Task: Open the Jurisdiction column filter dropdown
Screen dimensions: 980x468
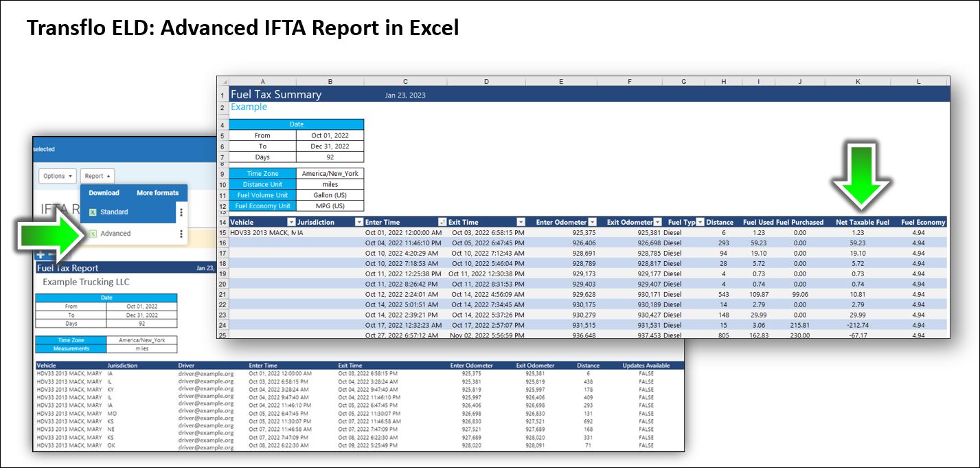Action: (358, 222)
